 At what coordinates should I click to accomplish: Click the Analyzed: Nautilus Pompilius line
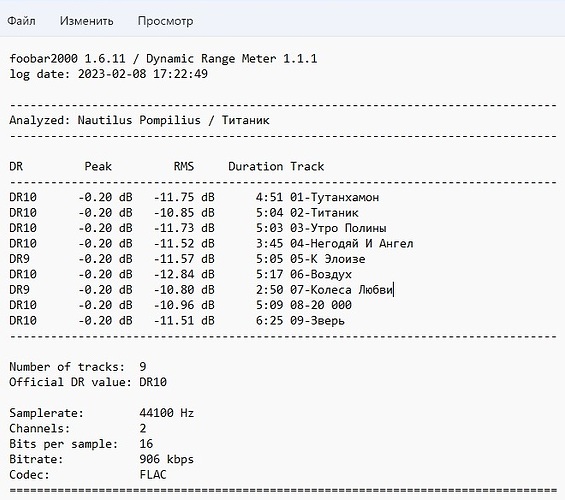point(139,120)
